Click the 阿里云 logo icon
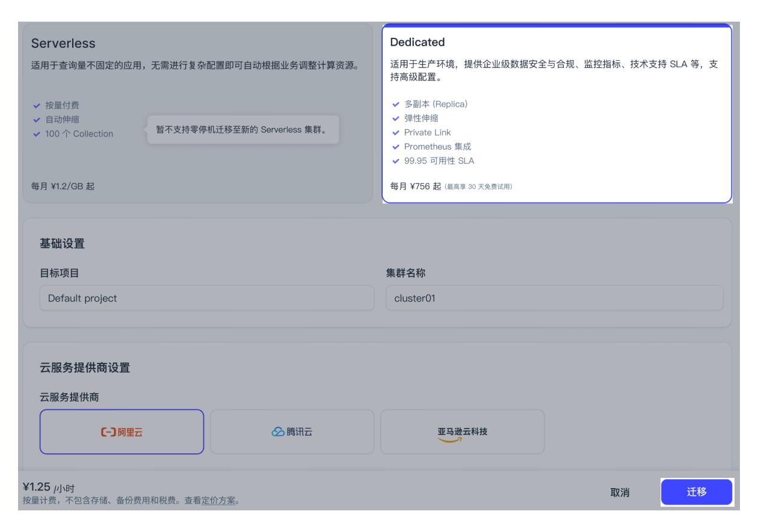 108,432
